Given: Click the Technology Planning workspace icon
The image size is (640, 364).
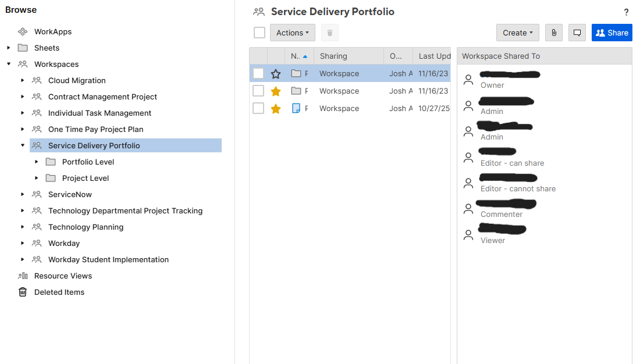Looking at the screenshot, I should click(37, 227).
